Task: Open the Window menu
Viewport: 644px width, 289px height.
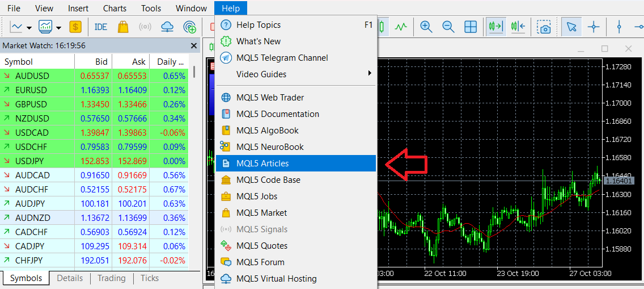Action: tap(191, 8)
